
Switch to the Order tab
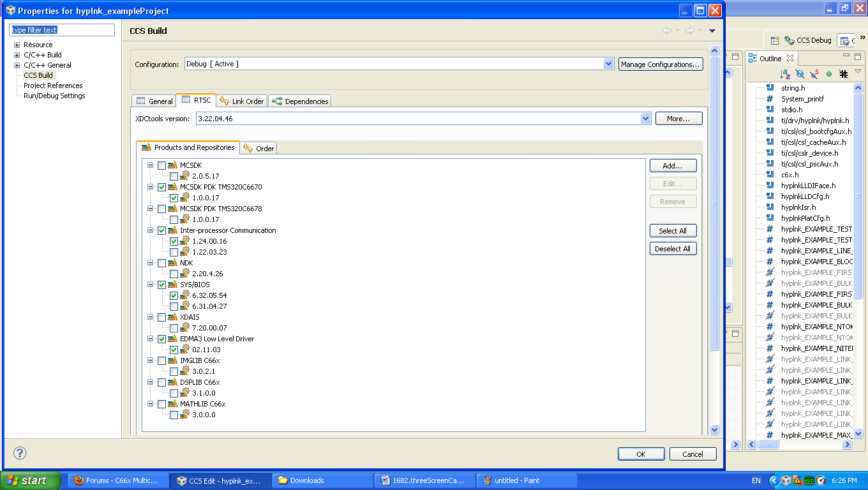click(x=258, y=148)
